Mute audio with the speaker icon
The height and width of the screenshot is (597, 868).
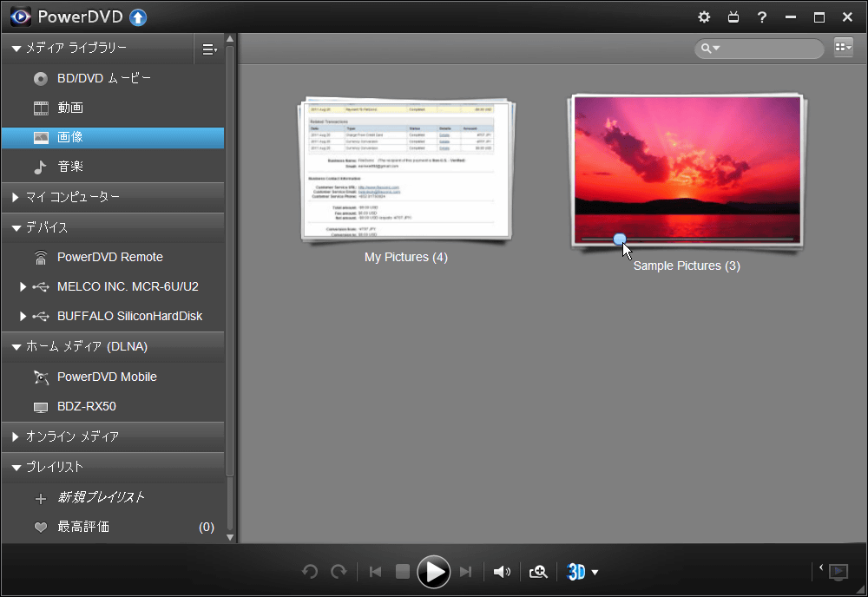[x=501, y=572]
